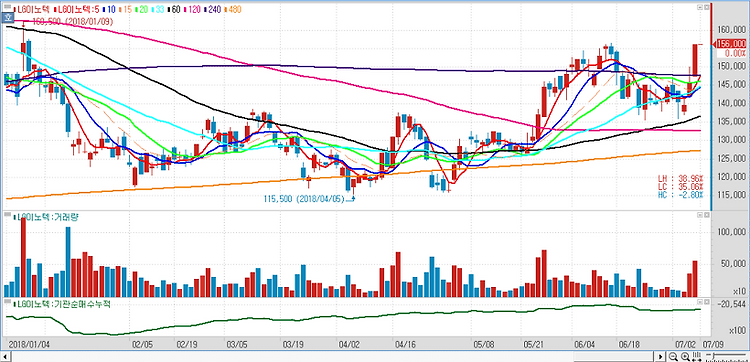Click the 50,000 volume axis label
Screen dimensions: 750x362
pyautogui.click(x=734, y=263)
